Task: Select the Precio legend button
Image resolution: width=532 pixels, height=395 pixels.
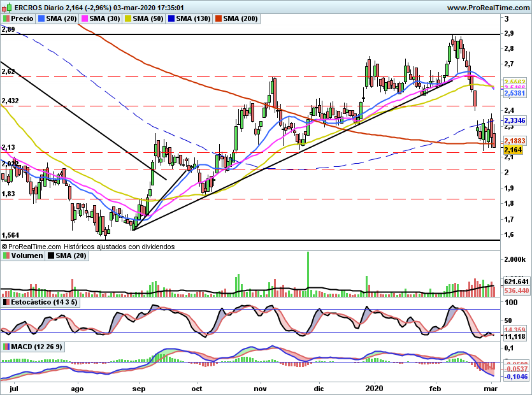Action: pos(18,19)
